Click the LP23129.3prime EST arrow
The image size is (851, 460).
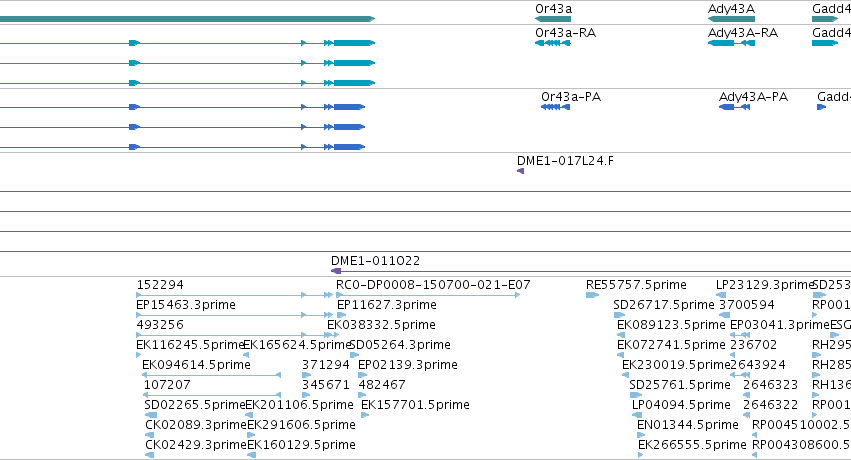721,295
